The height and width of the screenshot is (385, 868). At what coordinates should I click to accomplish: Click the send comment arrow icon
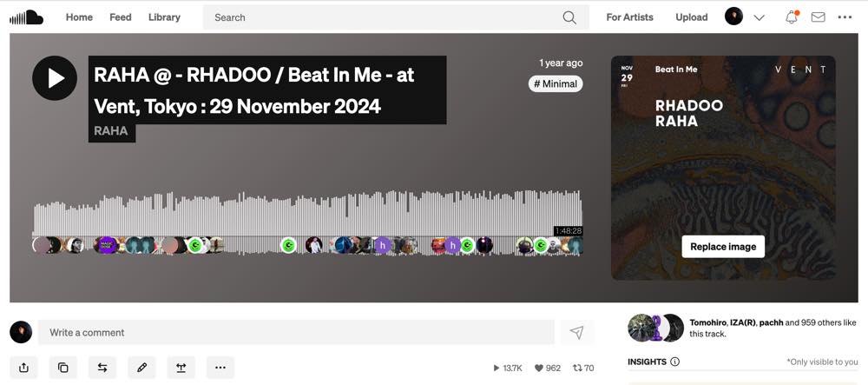577,332
